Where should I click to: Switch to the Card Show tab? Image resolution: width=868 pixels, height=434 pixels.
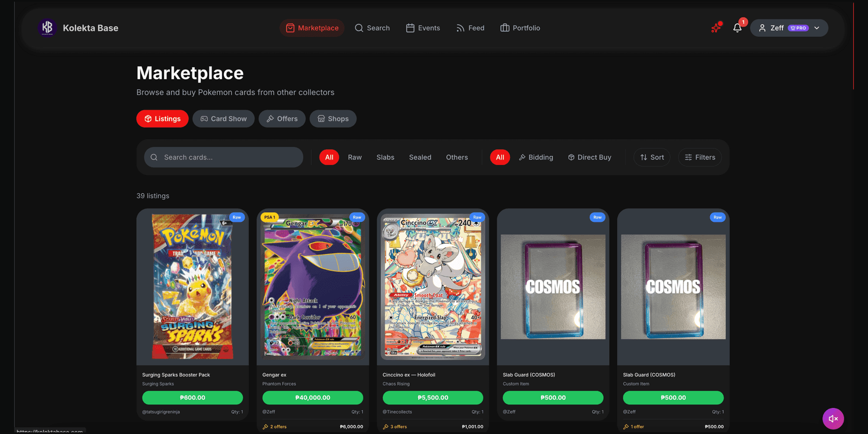point(224,119)
